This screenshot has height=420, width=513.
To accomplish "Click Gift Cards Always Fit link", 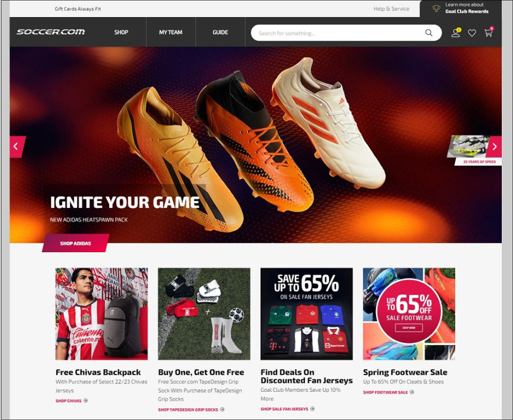I will [x=78, y=9].
